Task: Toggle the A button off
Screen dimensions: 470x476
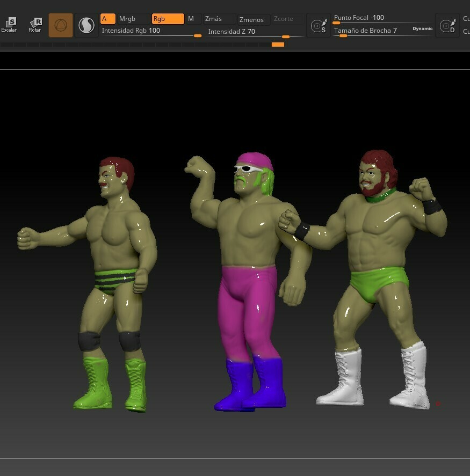Action: click(x=107, y=19)
